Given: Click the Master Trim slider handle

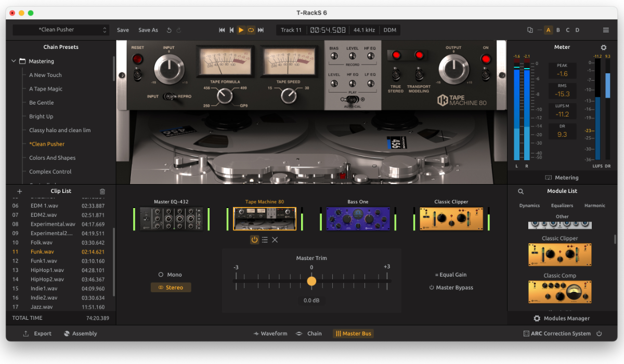Looking at the screenshot, I should click(x=311, y=281).
